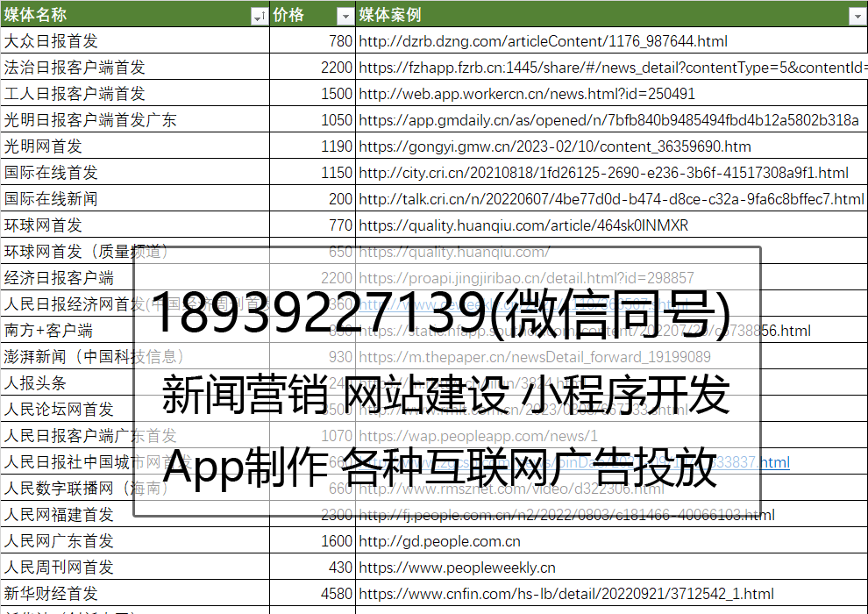This screenshot has width=868, height=614.
Task: Click the talk.cri.cn URL cell
Action: tap(612, 198)
